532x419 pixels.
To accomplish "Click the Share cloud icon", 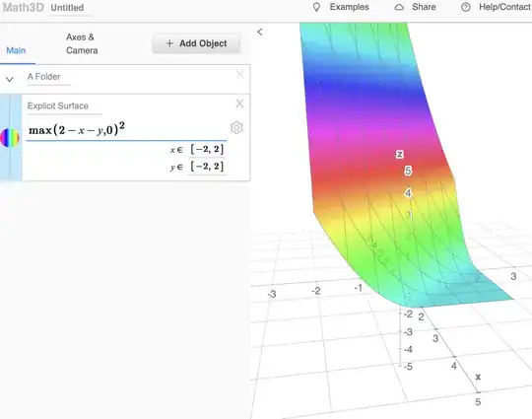I will pos(399,7).
